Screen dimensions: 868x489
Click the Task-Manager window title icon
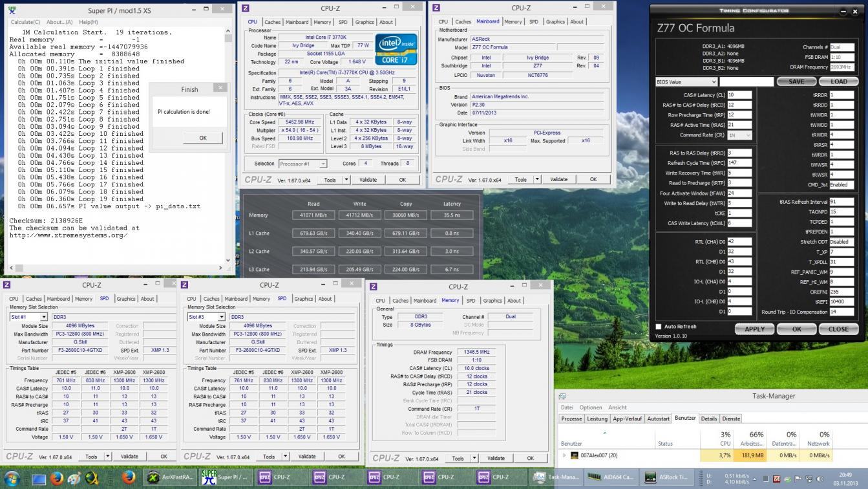tap(562, 396)
